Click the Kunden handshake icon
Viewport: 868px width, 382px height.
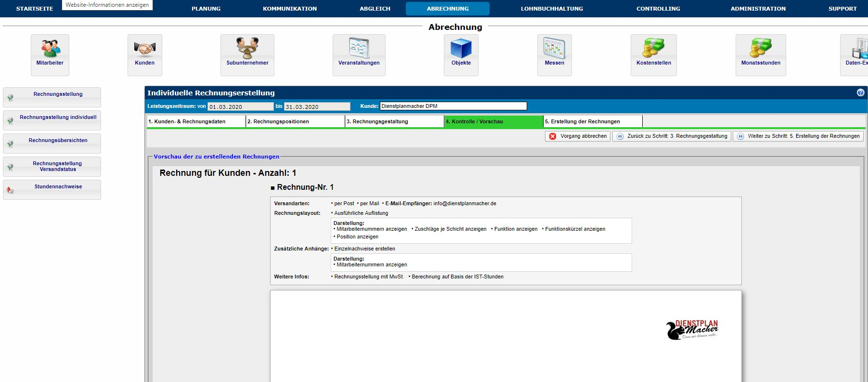tap(144, 49)
